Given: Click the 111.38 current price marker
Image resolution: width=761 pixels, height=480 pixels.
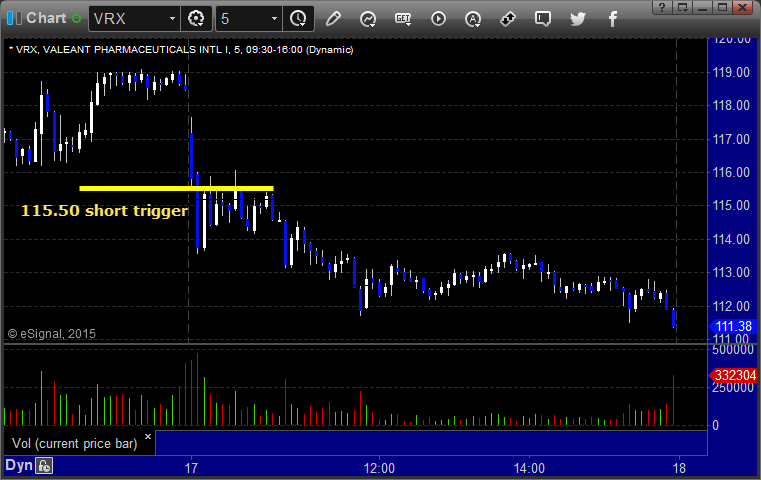Looking at the screenshot, I should [733, 326].
